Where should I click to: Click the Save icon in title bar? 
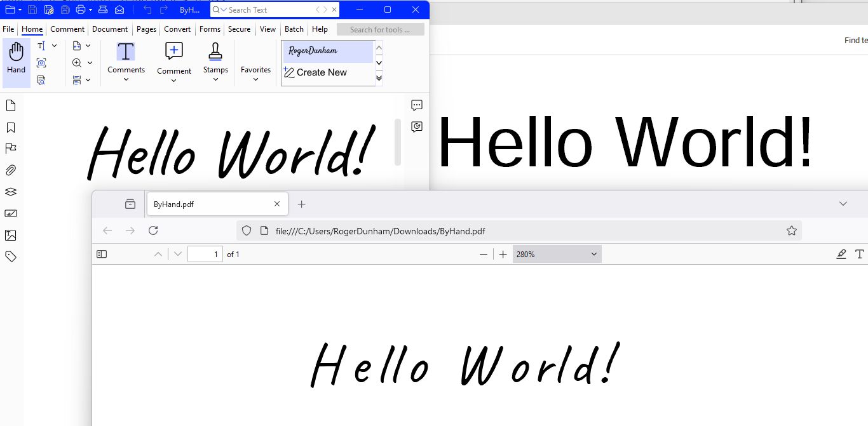point(32,10)
